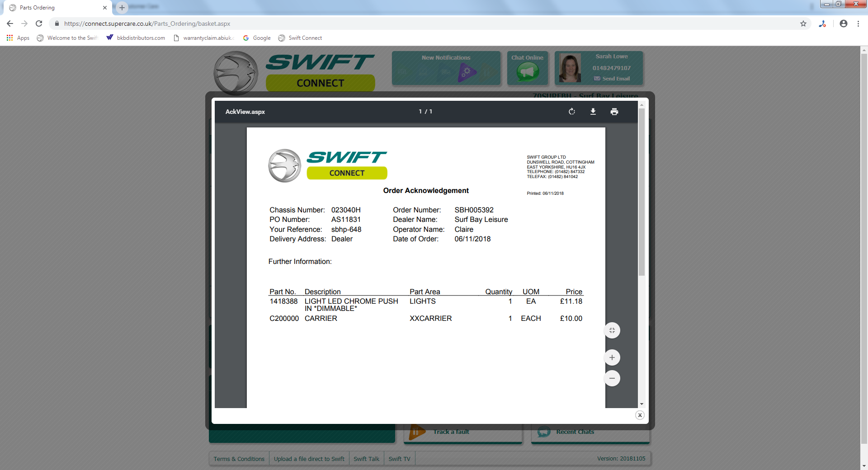
Task: Open Chrome's three-dot menu
Action: (x=858, y=23)
